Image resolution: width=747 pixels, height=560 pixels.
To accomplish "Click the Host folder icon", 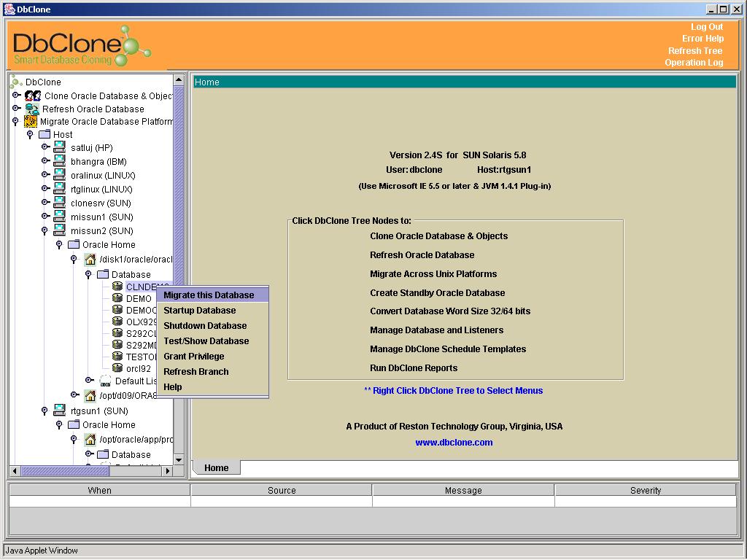I will [x=44, y=134].
